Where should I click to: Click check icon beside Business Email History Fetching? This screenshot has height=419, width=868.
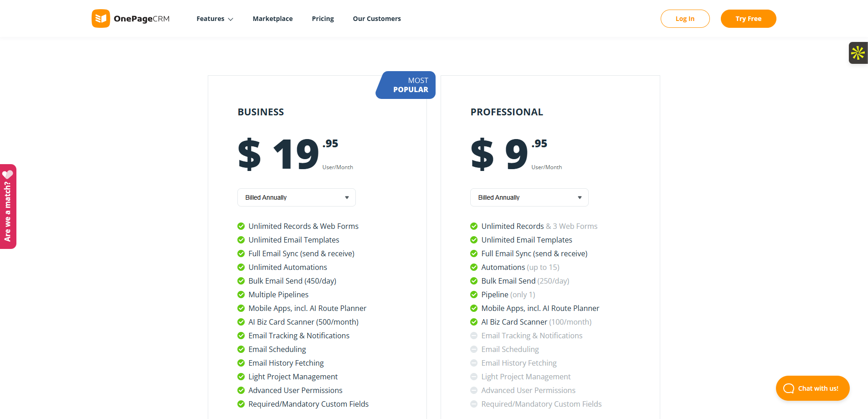pos(241,363)
